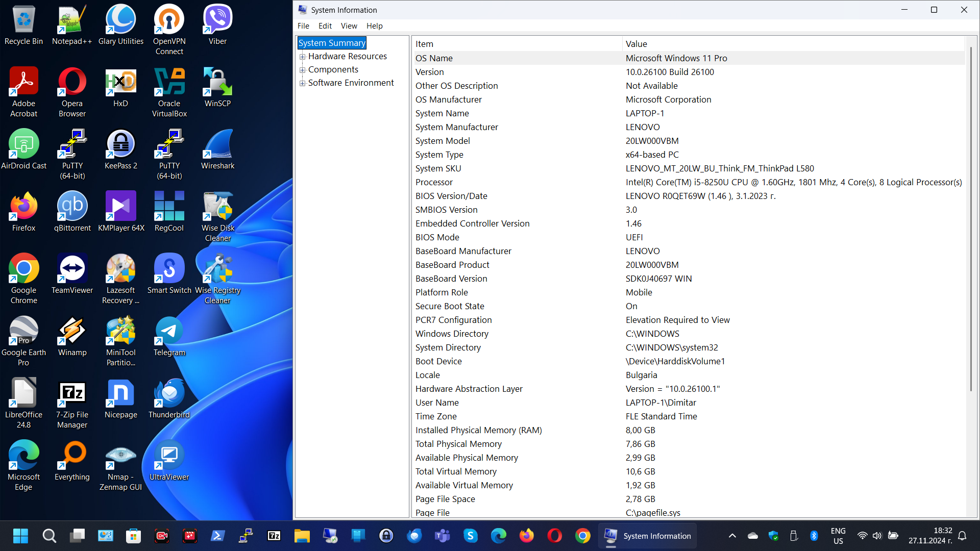Open KMPlayer 64X shortcut

click(x=120, y=212)
